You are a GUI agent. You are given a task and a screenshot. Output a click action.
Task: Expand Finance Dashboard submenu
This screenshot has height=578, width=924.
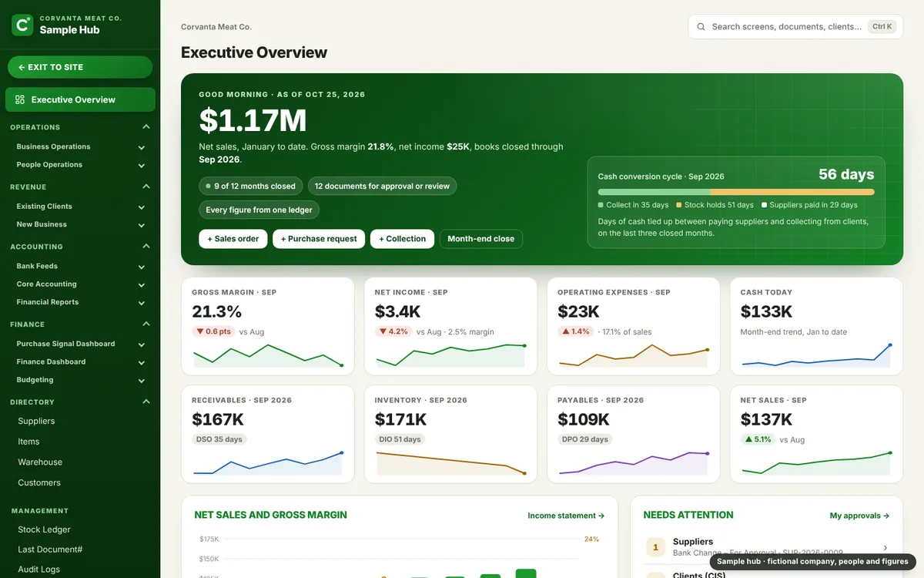[142, 362]
